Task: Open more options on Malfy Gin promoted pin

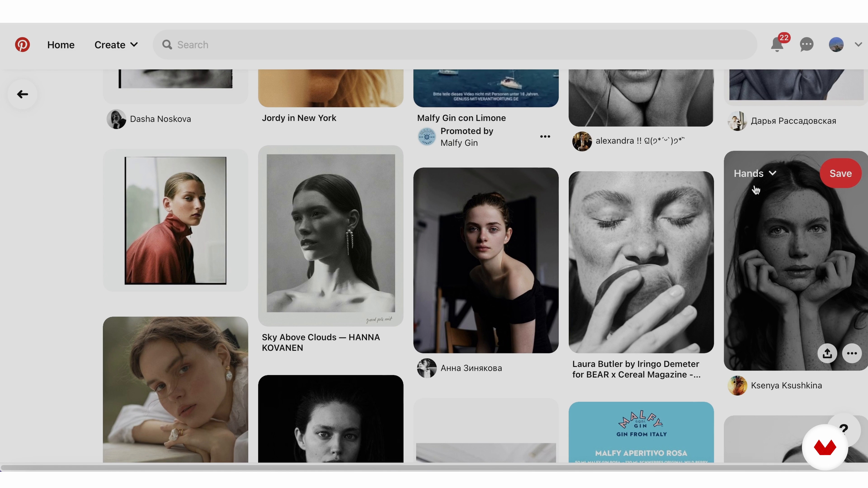Action: (545, 136)
